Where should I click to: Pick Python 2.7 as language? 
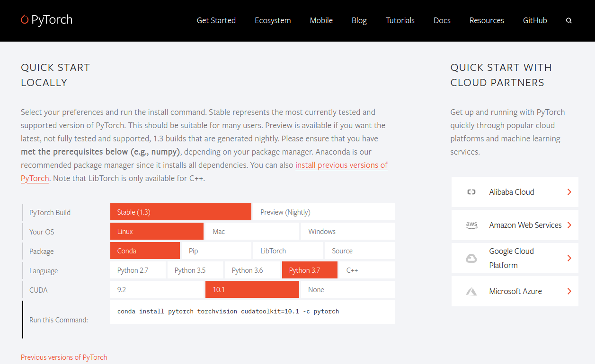pyautogui.click(x=138, y=270)
